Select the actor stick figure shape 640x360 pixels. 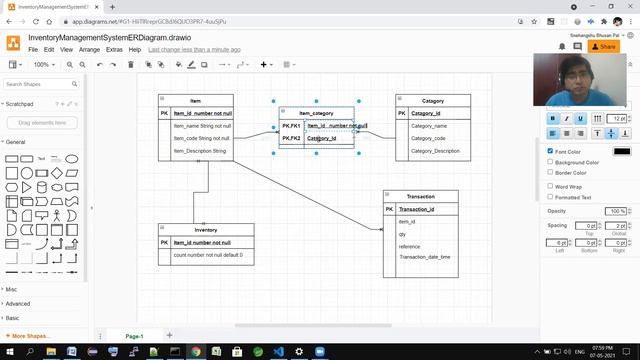coord(57,216)
